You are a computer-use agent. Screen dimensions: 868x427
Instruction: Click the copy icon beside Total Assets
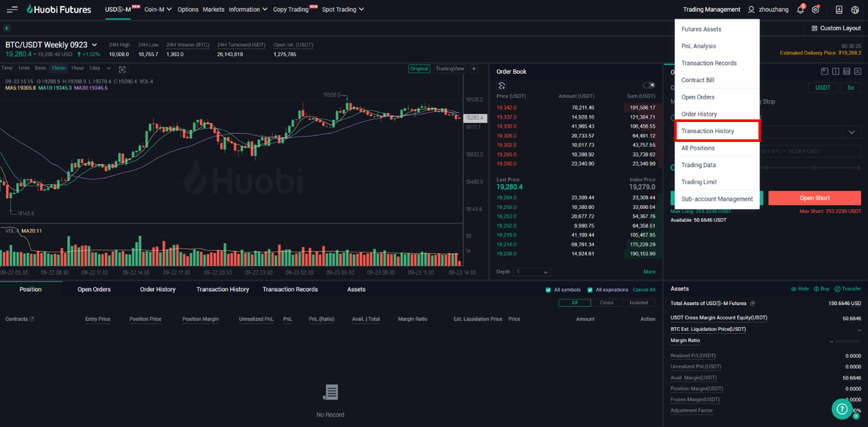(x=752, y=304)
